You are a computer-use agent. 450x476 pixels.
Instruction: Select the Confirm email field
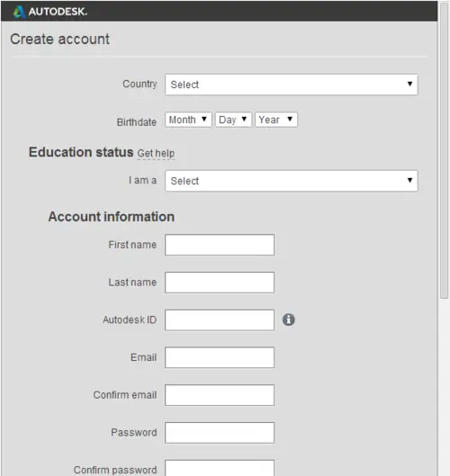(220, 395)
